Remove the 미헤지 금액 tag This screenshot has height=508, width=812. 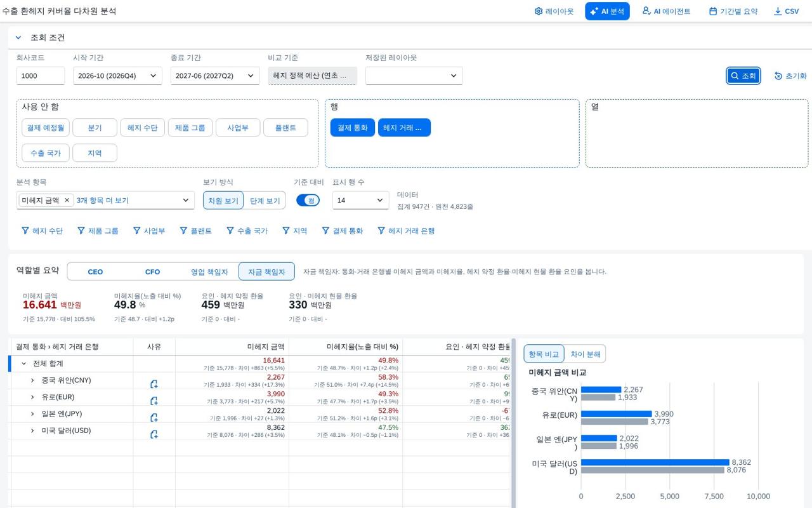[67, 200]
